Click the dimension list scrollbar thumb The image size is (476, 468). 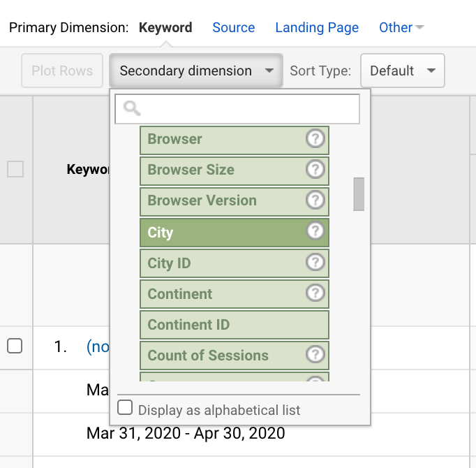(359, 194)
